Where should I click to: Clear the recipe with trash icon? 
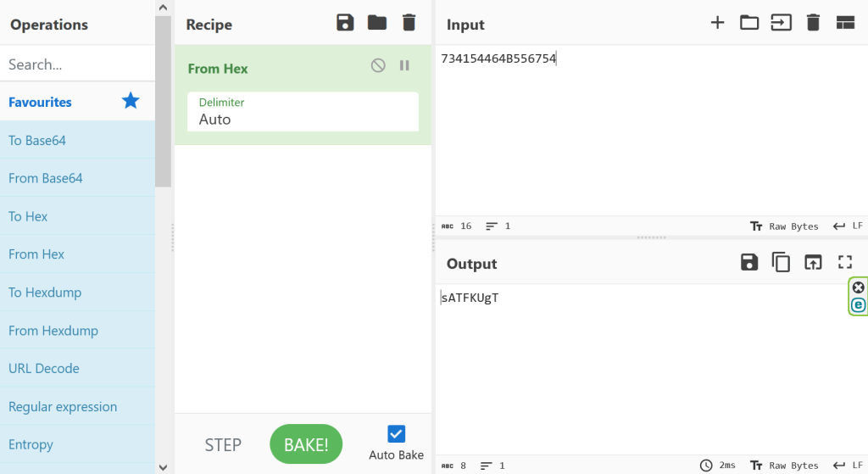(x=409, y=23)
